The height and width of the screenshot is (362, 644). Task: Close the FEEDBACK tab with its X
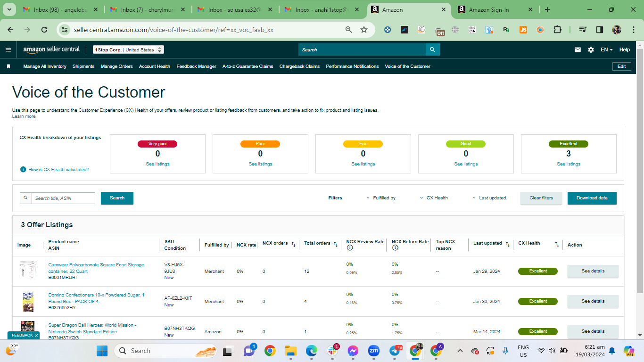pyautogui.click(x=36, y=336)
